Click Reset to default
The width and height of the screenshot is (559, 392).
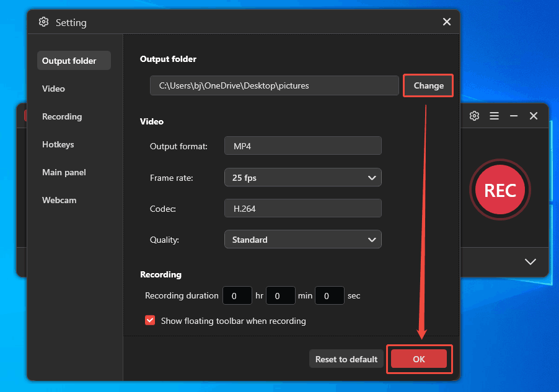point(346,359)
